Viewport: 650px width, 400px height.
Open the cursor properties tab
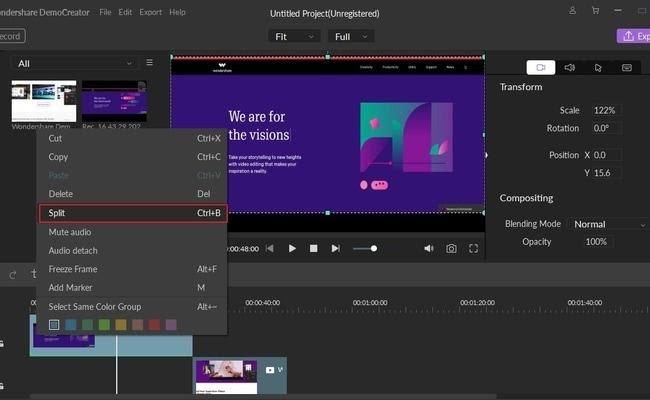click(598, 68)
